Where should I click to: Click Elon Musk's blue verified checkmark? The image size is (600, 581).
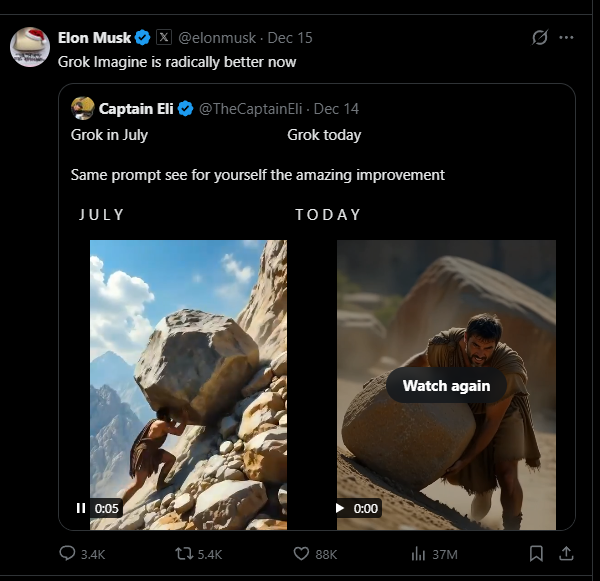click(143, 38)
